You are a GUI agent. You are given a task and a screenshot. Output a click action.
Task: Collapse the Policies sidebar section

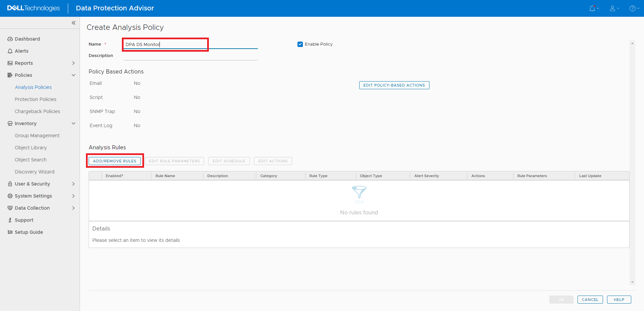point(74,75)
